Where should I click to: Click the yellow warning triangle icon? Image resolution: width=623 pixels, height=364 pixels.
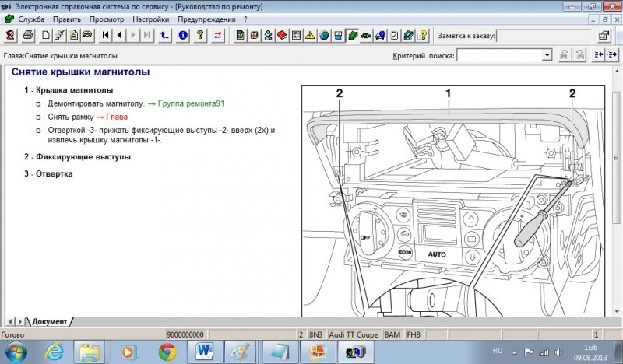310,35
